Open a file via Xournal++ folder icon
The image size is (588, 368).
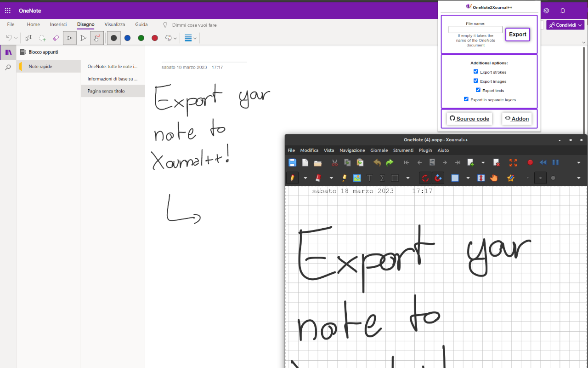point(317,162)
